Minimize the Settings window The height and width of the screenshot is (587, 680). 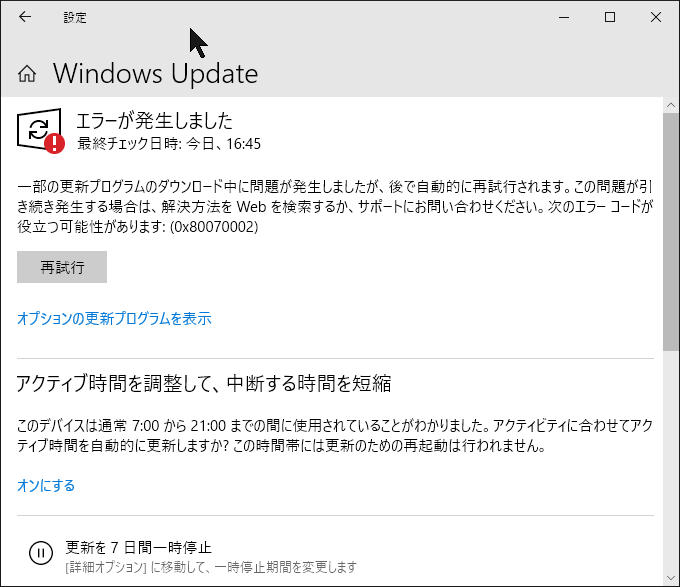[x=564, y=17]
